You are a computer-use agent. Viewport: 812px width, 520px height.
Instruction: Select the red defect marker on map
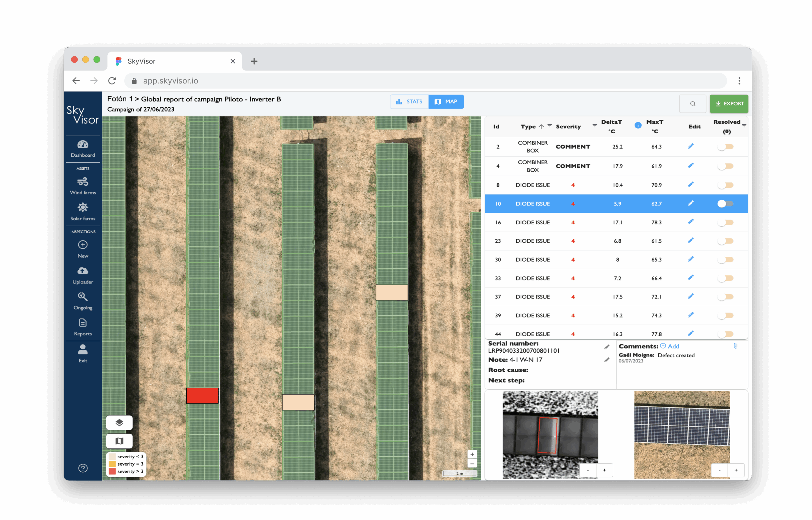pyautogui.click(x=202, y=396)
